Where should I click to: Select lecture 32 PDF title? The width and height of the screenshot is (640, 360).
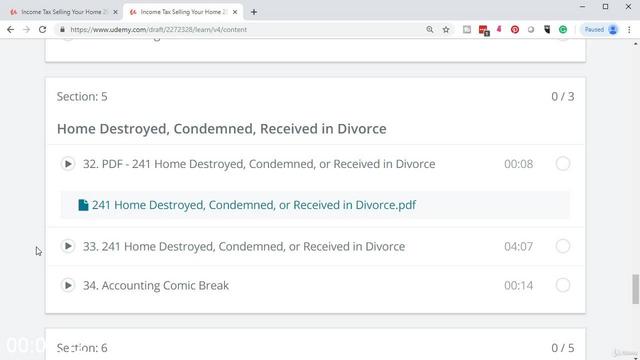pos(259,164)
